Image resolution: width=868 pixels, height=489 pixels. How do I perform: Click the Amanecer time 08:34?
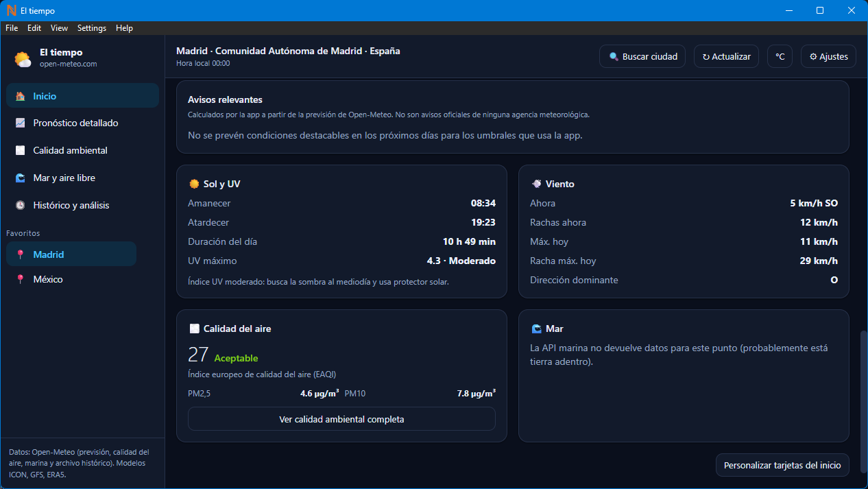(483, 203)
